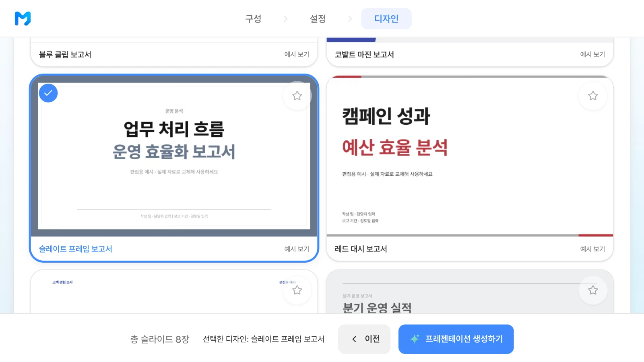Click the 블루 클립 보고서 title

click(x=65, y=55)
